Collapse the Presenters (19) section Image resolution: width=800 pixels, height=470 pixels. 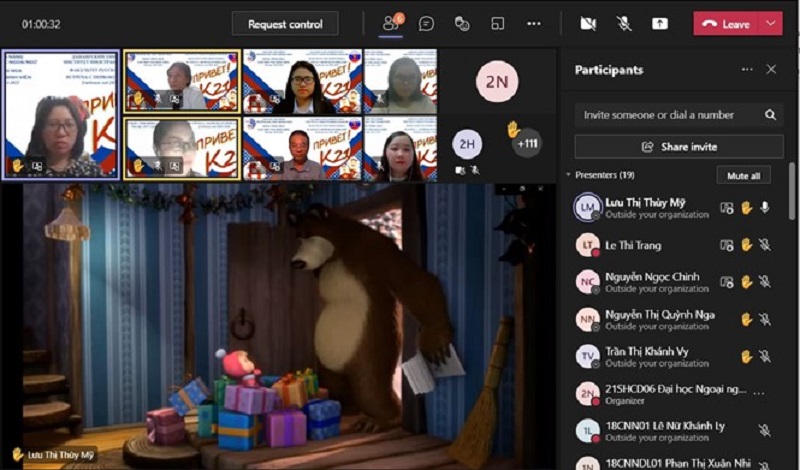tap(569, 175)
